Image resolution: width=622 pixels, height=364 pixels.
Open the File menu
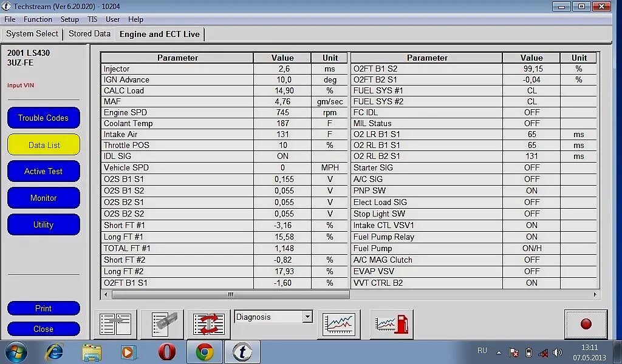tap(10, 19)
